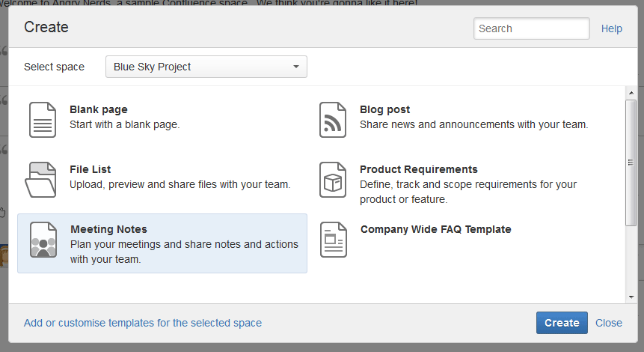The width and height of the screenshot is (644, 352).
Task: Click the 'Blank page' title text
Action: pyautogui.click(x=99, y=109)
